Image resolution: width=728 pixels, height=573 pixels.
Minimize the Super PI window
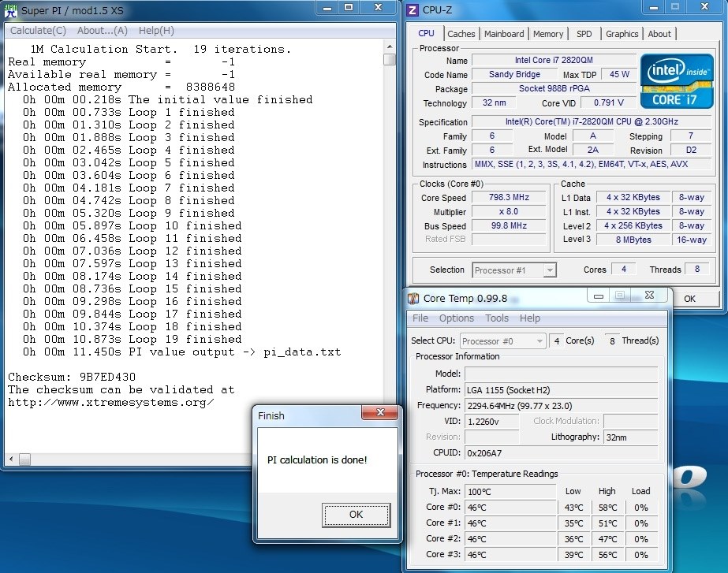pyautogui.click(x=327, y=8)
